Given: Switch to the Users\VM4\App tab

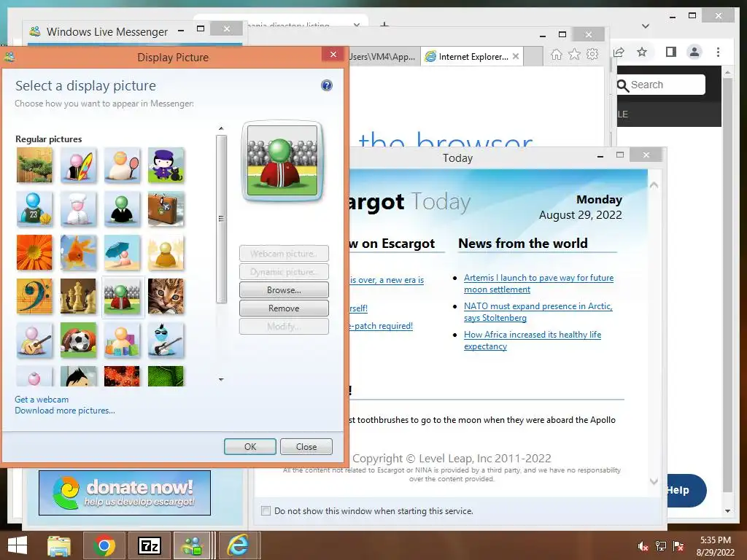Looking at the screenshot, I should [x=382, y=57].
